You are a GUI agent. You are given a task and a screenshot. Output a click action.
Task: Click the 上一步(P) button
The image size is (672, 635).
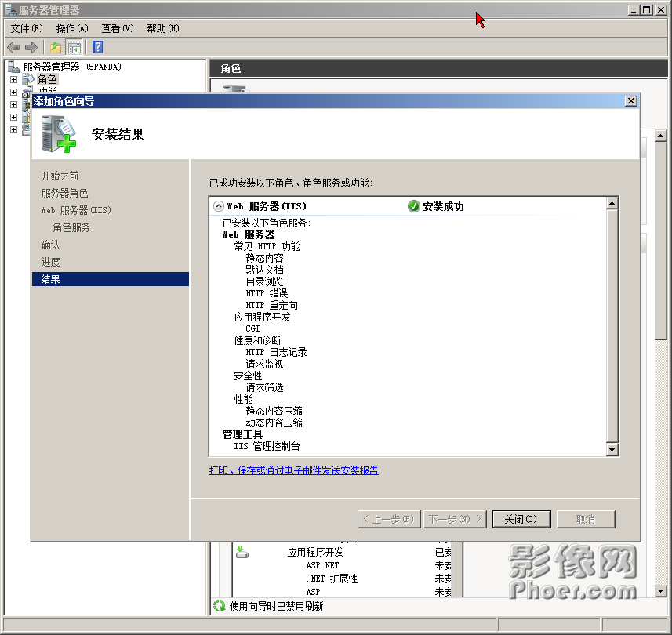(x=389, y=519)
